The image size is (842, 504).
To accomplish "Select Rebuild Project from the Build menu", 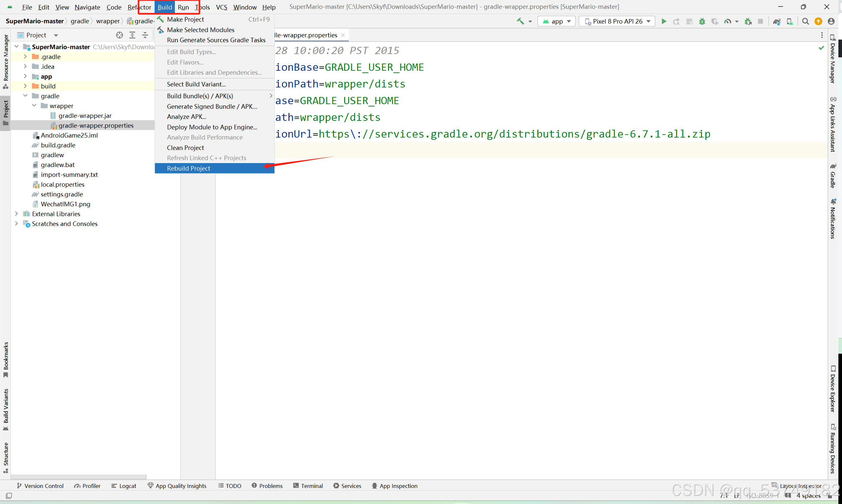I will pos(189,168).
